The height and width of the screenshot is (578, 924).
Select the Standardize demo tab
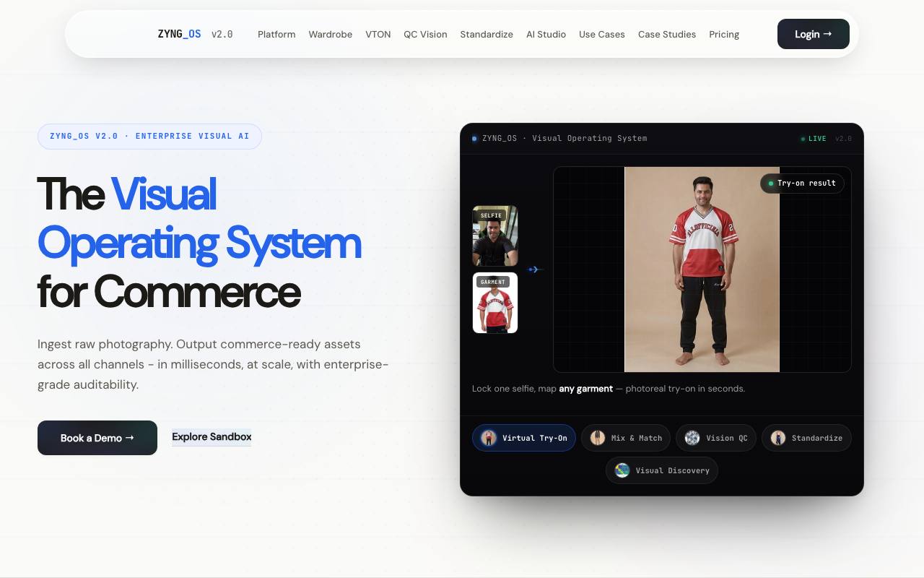click(806, 438)
